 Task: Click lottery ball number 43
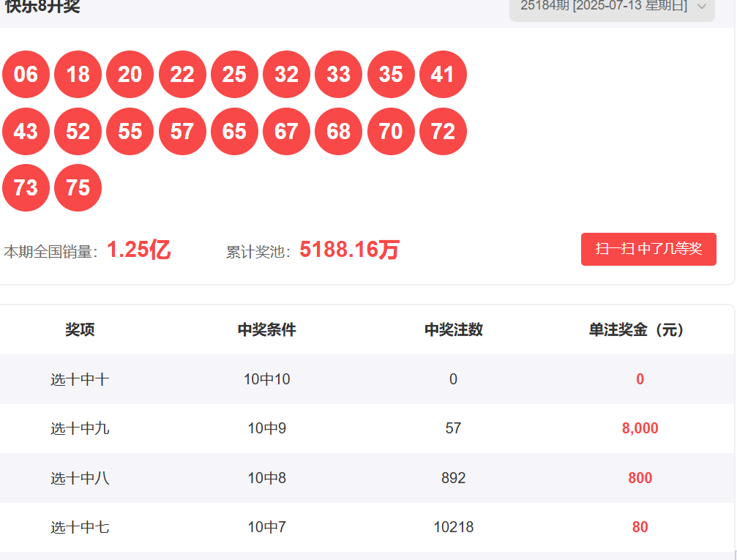coord(26,132)
